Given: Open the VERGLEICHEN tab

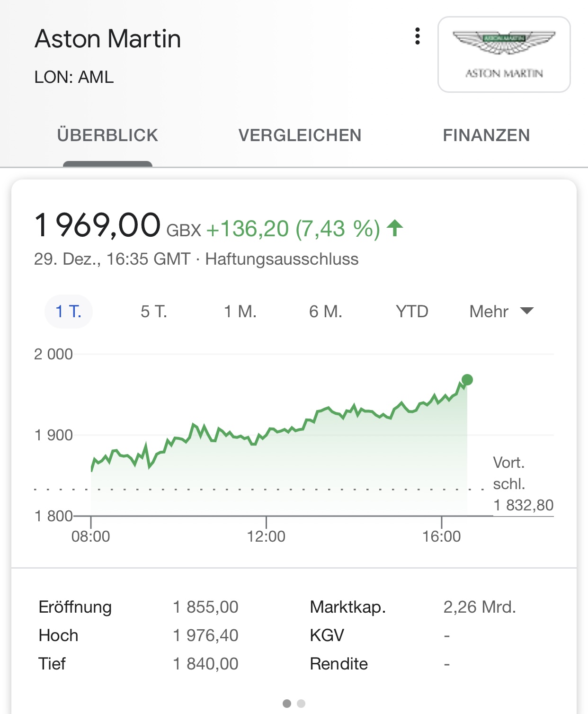Looking at the screenshot, I should coord(300,135).
